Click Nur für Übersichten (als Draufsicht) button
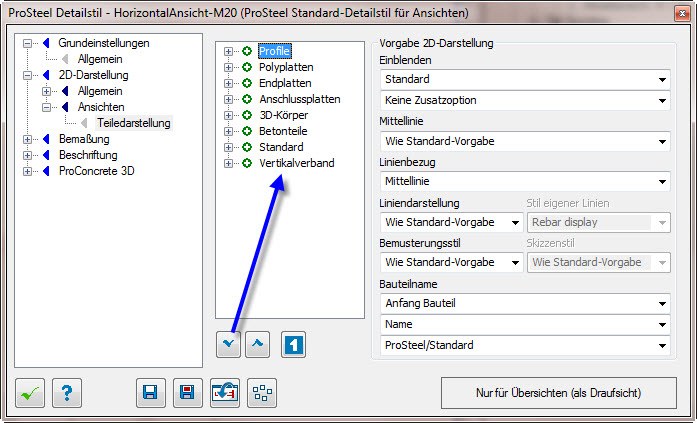The width and height of the screenshot is (697, 423). [559, 393]
